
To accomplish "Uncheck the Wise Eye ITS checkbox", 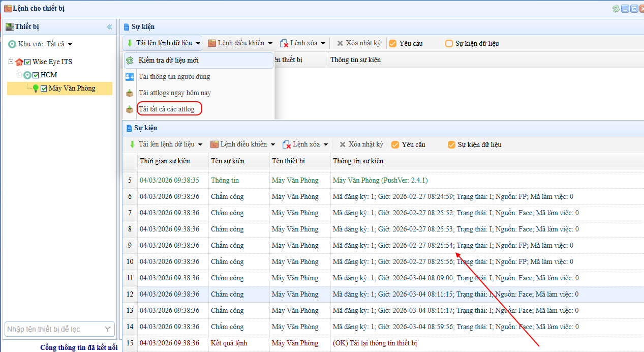I will coord(28,62).
